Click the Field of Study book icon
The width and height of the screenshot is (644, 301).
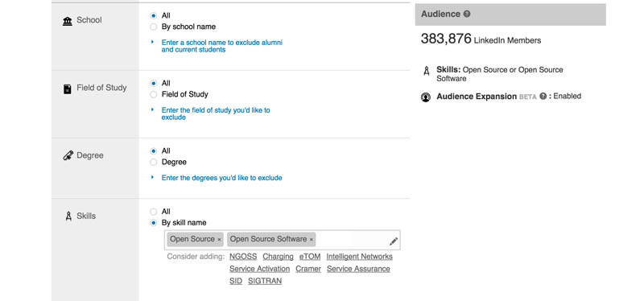(68, 89)
